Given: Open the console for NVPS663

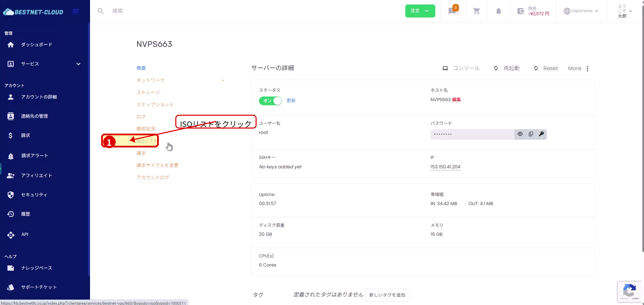Looking at the screenshot, I should coord(461,68).
